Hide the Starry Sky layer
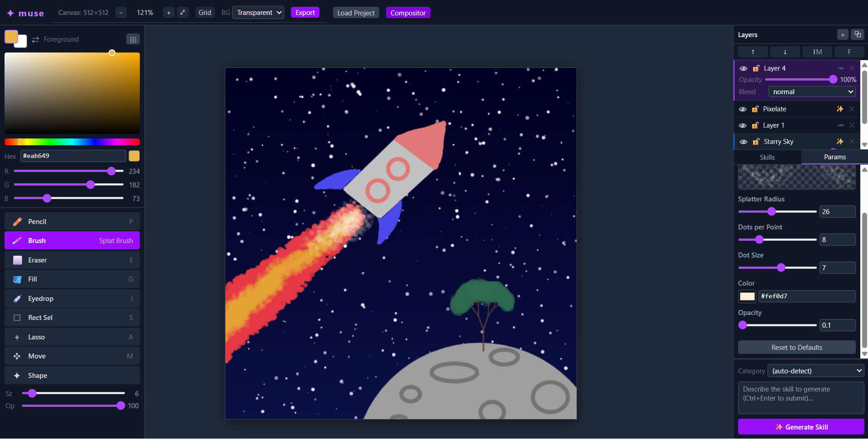 [x=744, y=142]
